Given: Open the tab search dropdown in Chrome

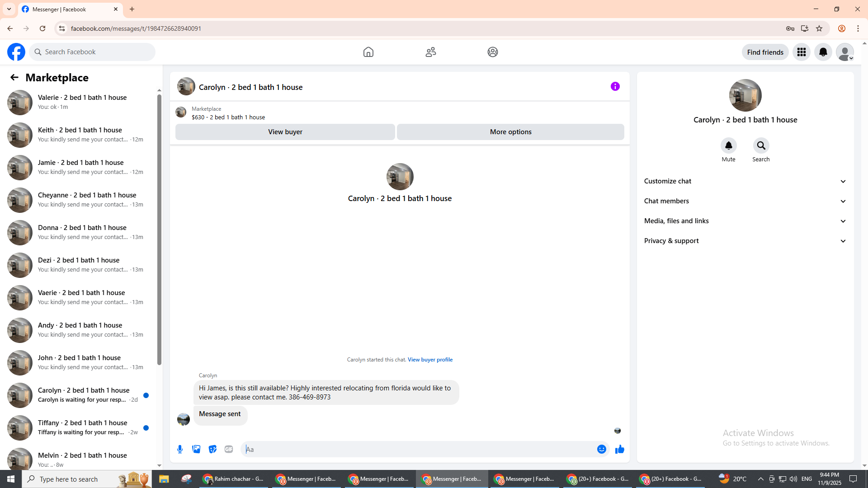Looking at the screenshot, I should (x=9, y=9).
